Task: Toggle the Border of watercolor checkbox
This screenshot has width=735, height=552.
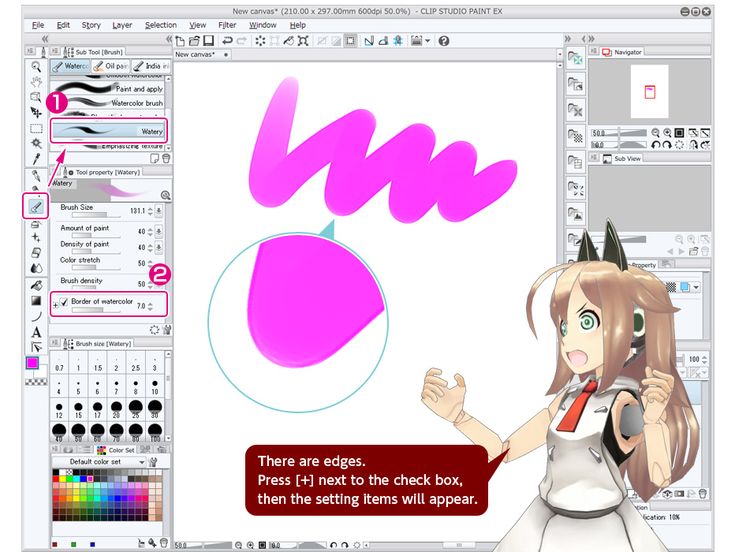Action: tap(64, 302)
